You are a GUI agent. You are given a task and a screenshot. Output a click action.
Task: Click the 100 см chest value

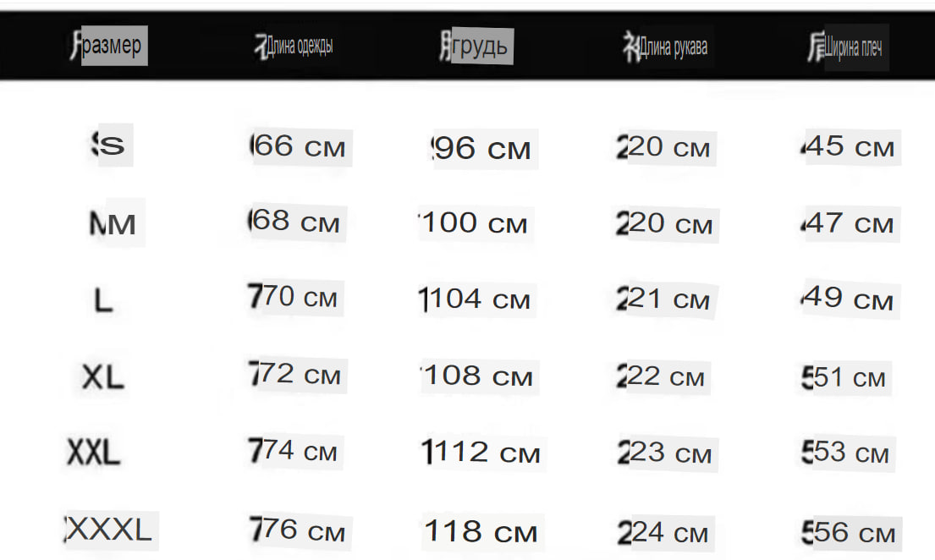[x=473, y=223]
